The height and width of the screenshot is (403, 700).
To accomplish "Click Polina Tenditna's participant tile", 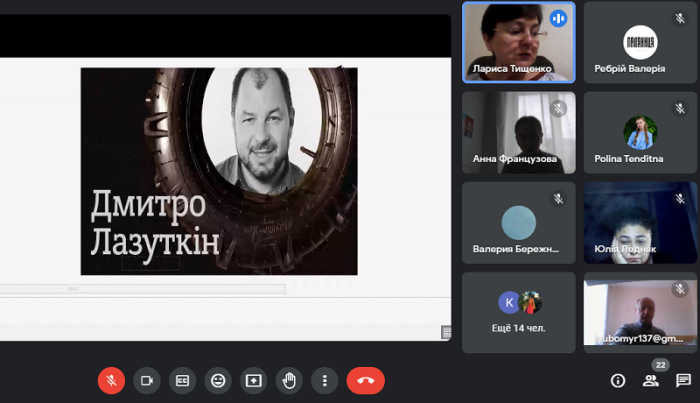I will (640, 132).
